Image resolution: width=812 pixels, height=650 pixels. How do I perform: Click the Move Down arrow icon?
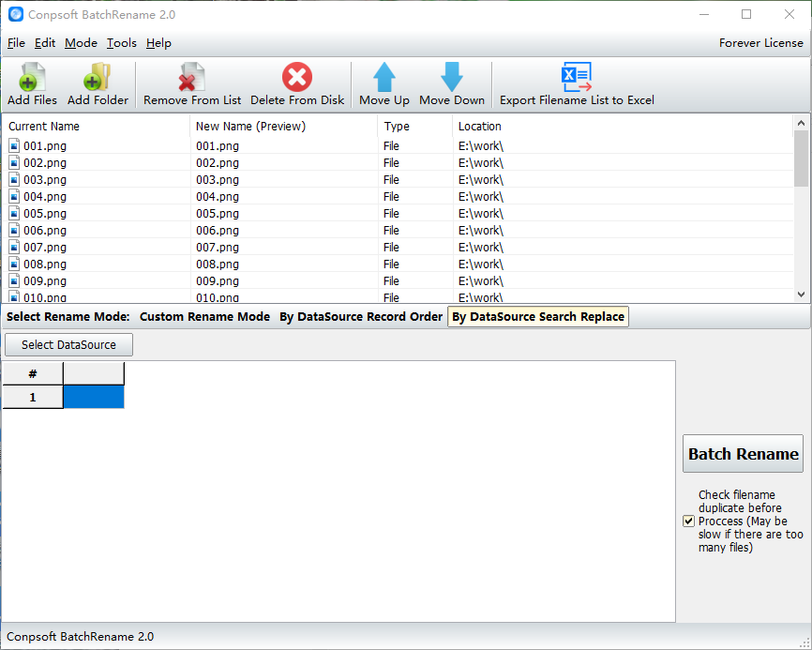pos(452,77)
